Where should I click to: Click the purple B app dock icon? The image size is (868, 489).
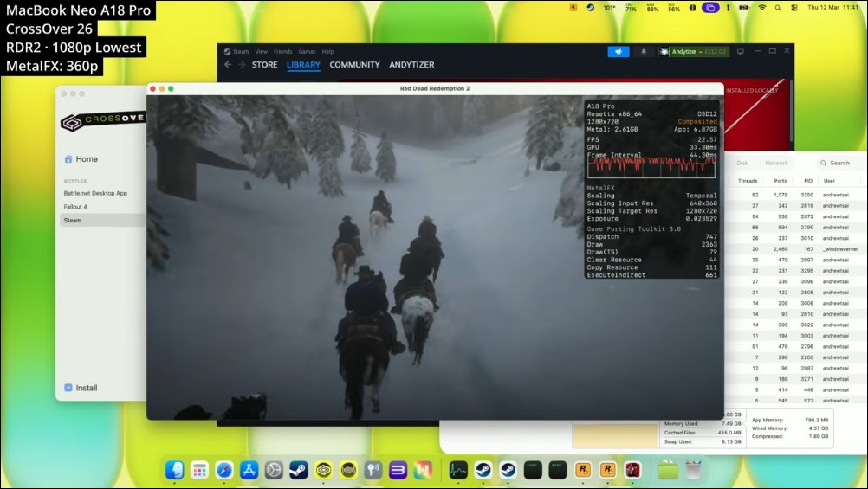(398, 470)
